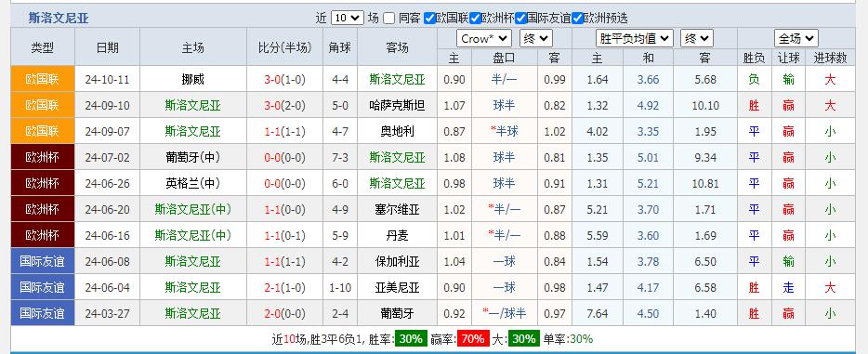Click 葡萄牙(中) home team in 24-07-02 row
Image resolution: width=868 pixels, height=354 pixels.
(192, 157)
